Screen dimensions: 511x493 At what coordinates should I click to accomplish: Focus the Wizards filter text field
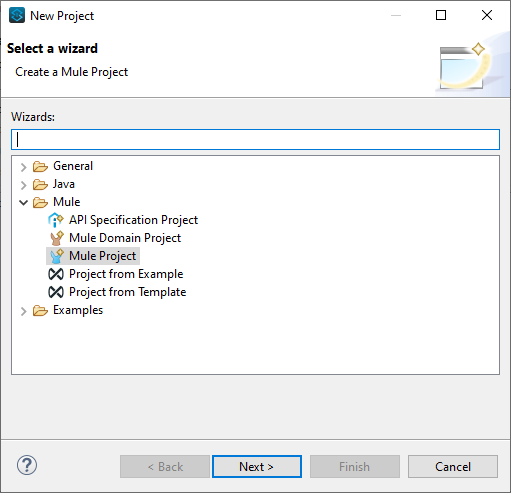tap(255, 139)
